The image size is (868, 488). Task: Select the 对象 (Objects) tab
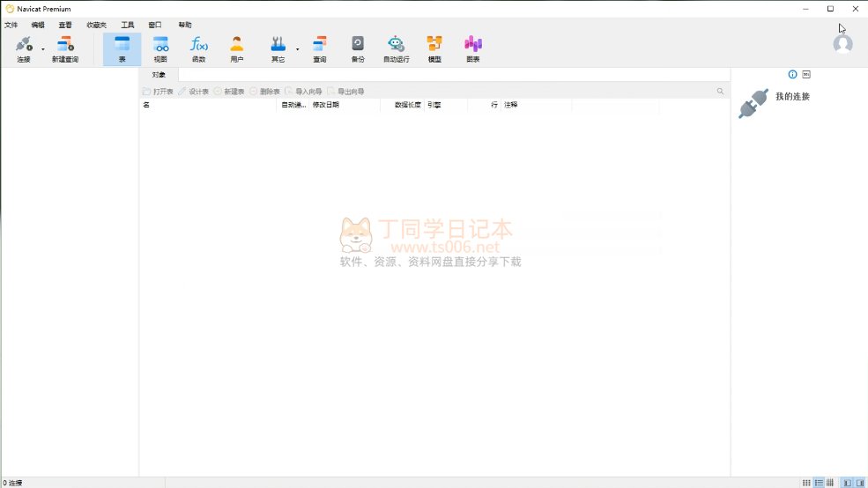[x=159, y=74]
